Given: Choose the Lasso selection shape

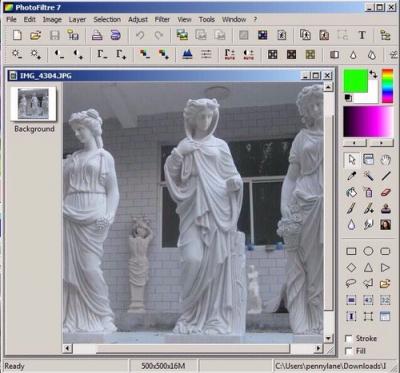Looking at the screenshot, I should pyautogui.click(x=351, y=284).
